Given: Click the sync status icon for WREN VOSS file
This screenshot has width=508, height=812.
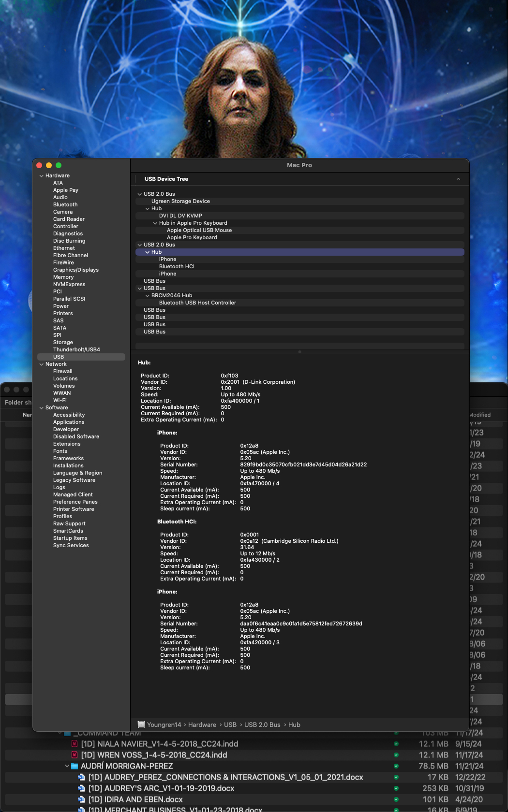Looking at the screenshot, I should point(396,755).
